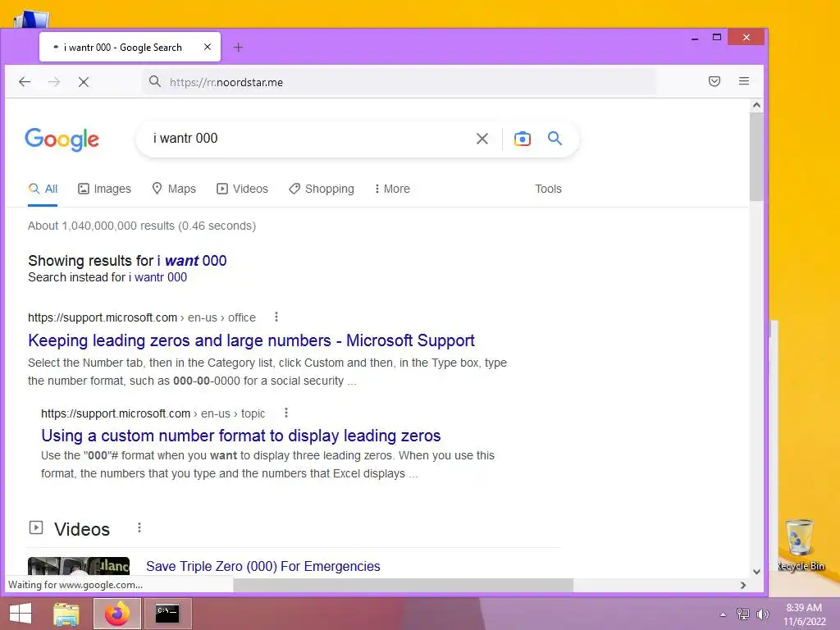This screenshot has height=630, width=840.
Task: Click the horizontal scrollbar thumb
Action: [403, 585]
